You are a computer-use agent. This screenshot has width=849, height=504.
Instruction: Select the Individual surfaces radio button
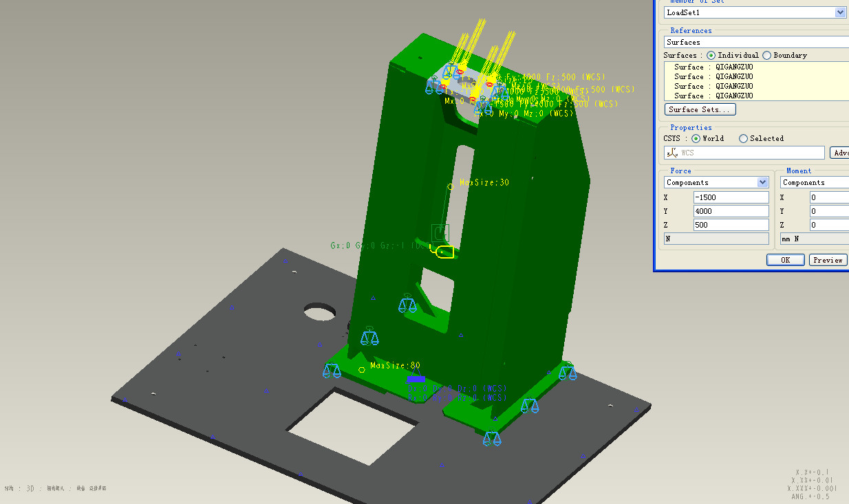click(x=711, y=55)
